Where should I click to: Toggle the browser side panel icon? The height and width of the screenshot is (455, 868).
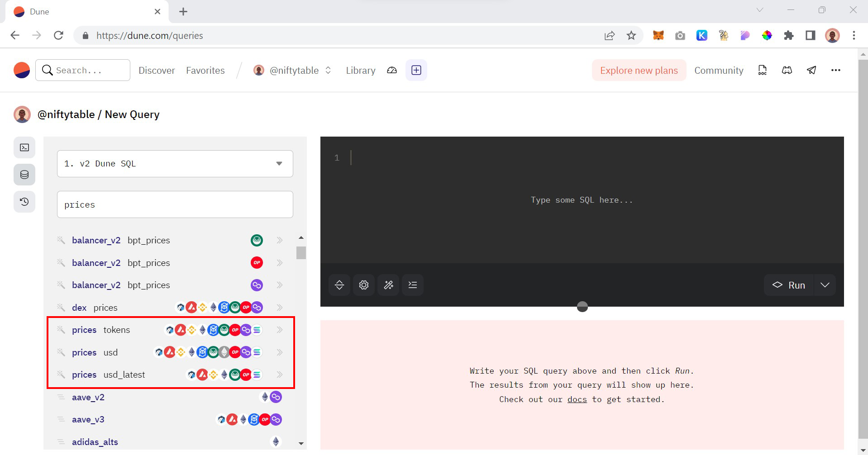[x=811, y=35]
